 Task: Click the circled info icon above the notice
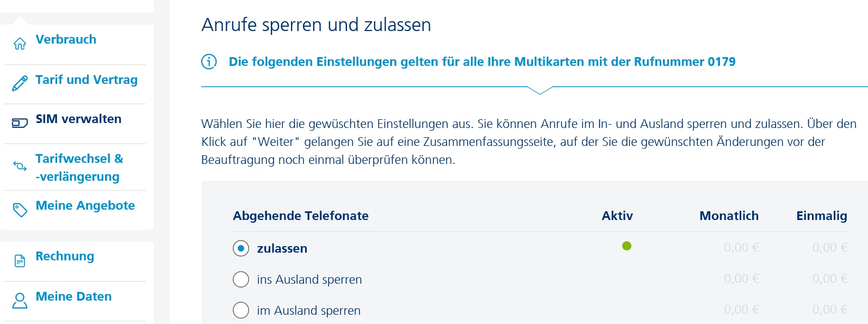pos(209,62)
